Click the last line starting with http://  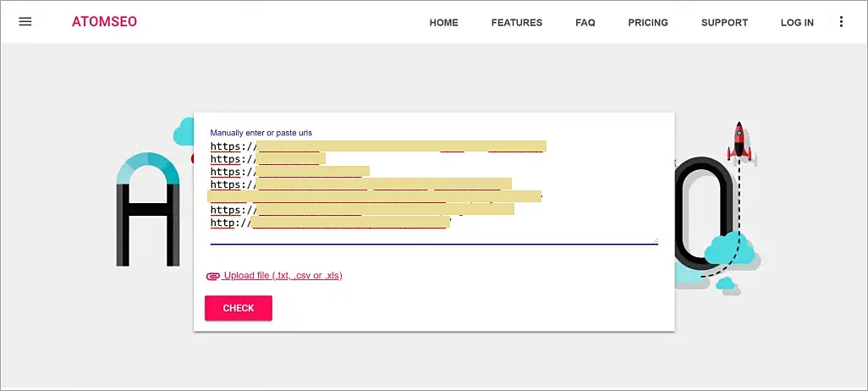[331, 223]
